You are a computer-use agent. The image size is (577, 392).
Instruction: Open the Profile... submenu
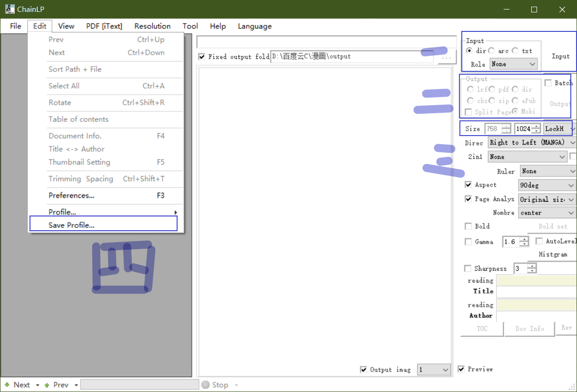106,212
